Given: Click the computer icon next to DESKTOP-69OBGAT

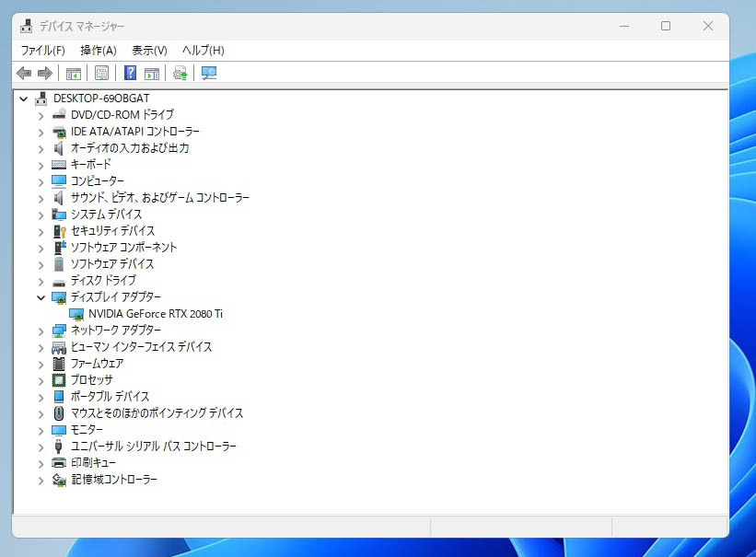Looking at the screenshot, I should click(x=40, y=98).
